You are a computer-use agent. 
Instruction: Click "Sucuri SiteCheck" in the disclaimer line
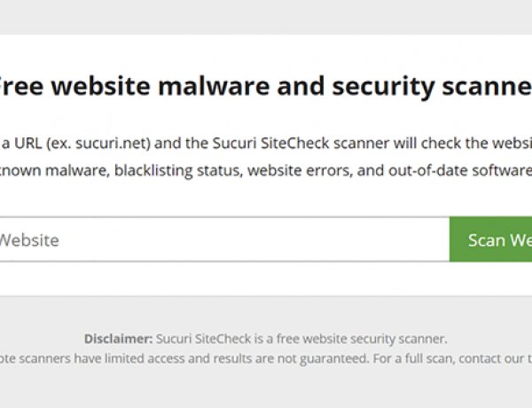[204, 339]
